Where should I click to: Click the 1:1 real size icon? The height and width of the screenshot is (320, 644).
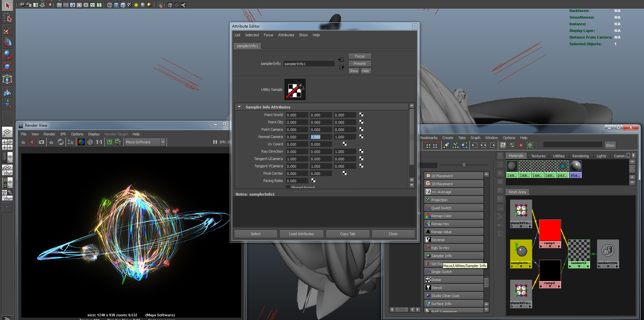tap(99, 142)
